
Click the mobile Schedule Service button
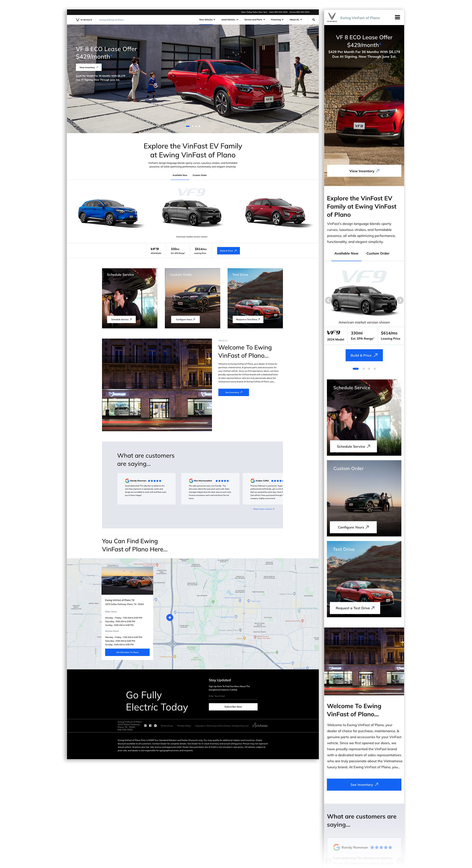[x=353, y=446]
